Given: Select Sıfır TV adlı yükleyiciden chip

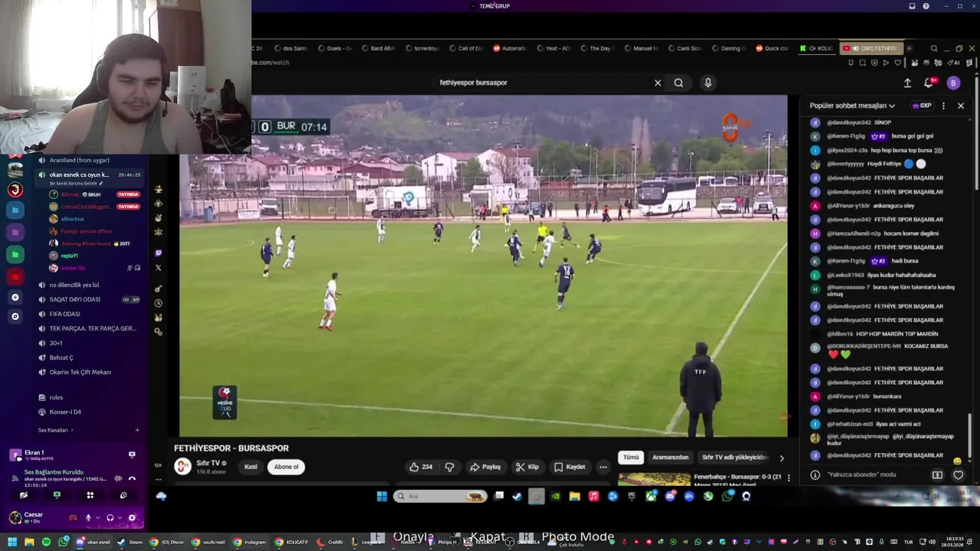Looking at the screenshot, I should pyautogui.click(x=734, y=457).
